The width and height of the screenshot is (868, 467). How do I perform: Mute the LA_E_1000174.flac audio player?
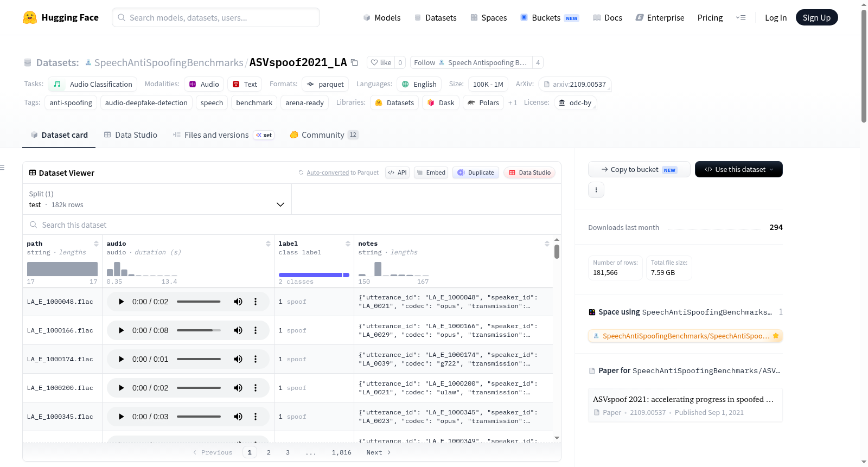coord(238,359)
